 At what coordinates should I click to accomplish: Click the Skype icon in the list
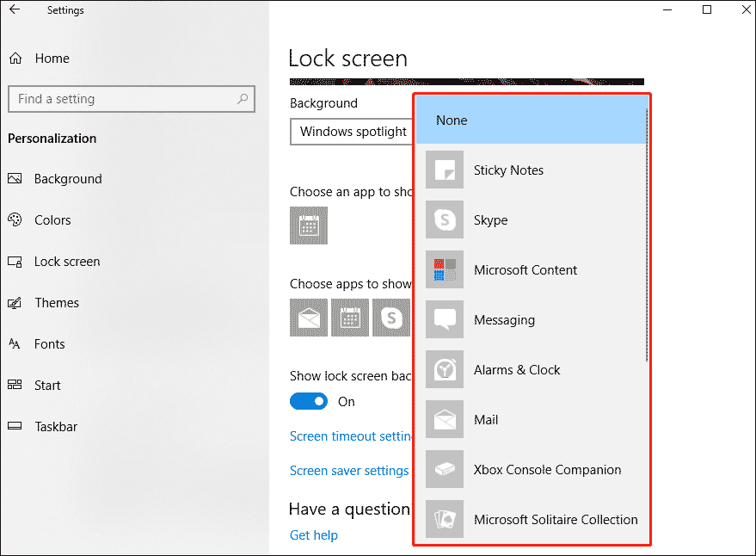tap(445, 219)
